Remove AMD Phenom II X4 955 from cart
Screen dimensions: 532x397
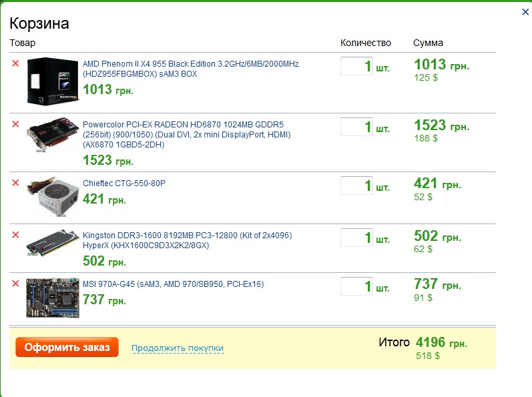15,63
